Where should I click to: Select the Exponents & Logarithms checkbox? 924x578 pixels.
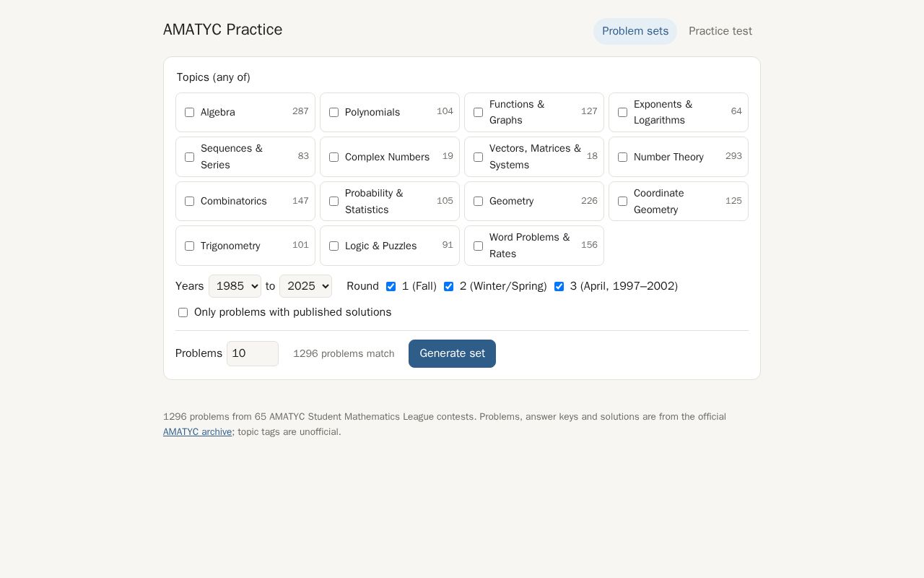(x=622, y=112)
